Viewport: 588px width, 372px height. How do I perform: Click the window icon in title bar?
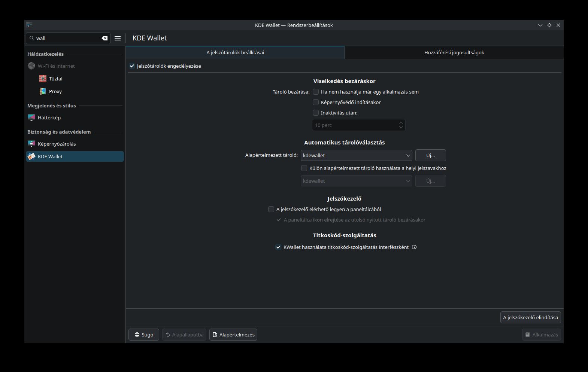[x=30, y=25]
